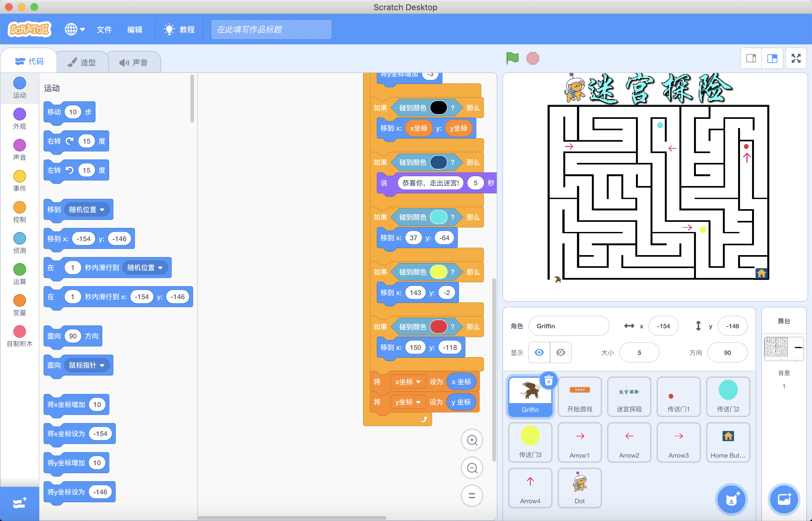Enter full screen stage mode
Viewport: 812px width, 521px height.
[x=796, y=59]
